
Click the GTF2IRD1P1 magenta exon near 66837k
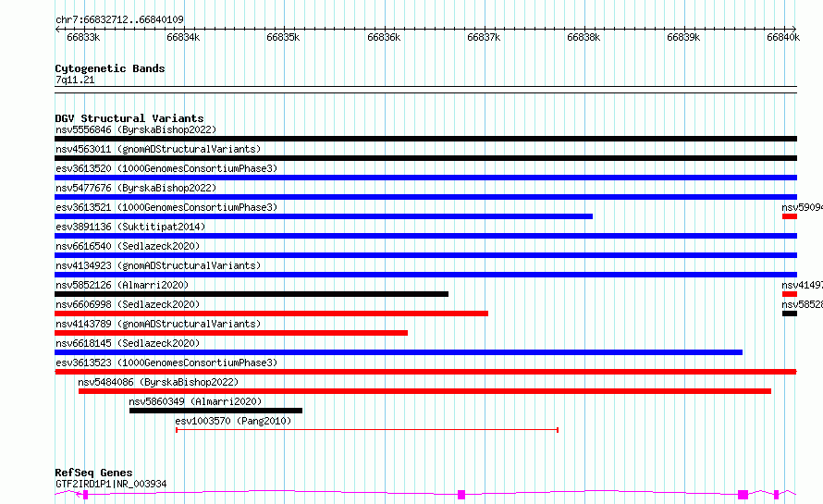click(461, 495)
